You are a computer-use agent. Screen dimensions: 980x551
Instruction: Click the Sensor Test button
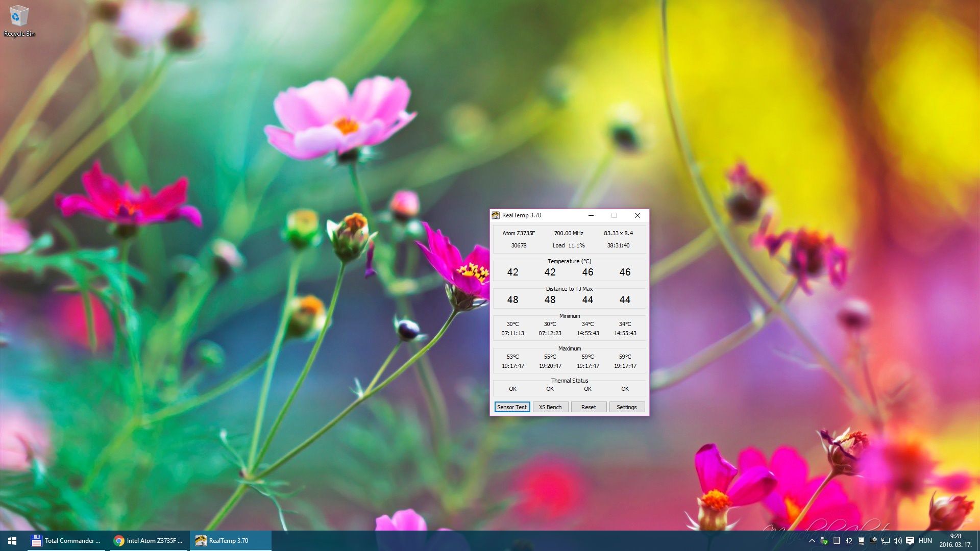[512, 407]
